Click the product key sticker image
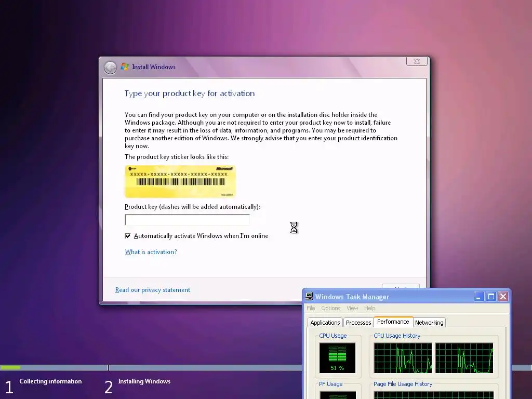The height and width of the screenshot is (399, 532). point(180,181)
